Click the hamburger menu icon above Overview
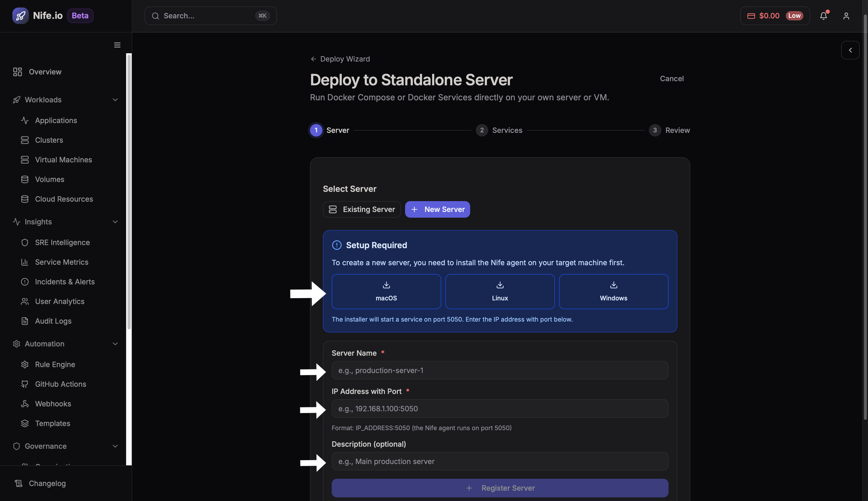This screenshot has height=501, width=868. click(117, 45)
